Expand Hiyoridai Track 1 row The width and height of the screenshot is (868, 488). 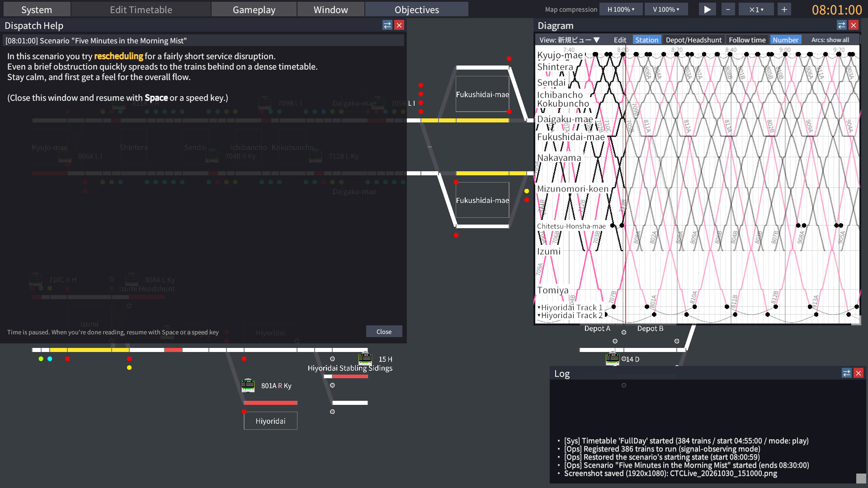click(539, 307)
